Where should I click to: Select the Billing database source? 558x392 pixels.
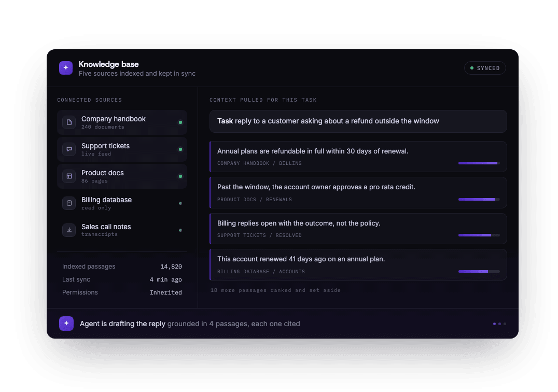click(x=122, y=203)
